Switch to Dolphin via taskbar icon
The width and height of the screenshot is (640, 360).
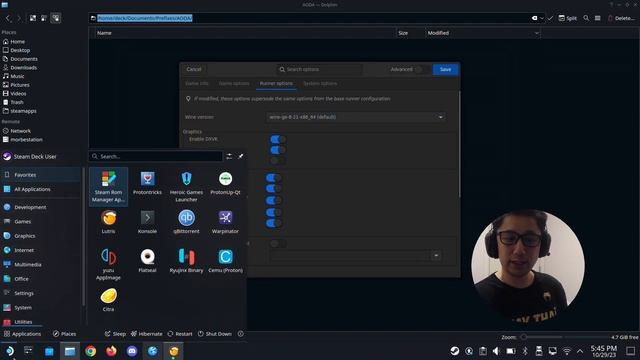[x=70, y=351]
